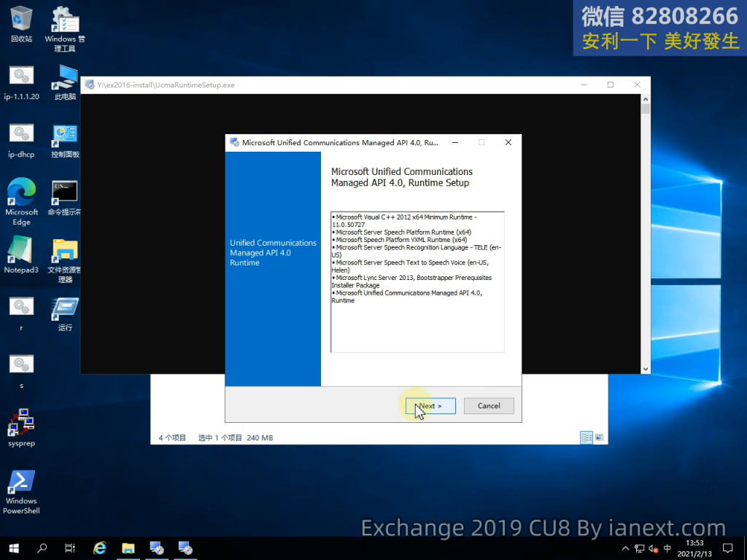Viewport: 747px width, 560px height.
Task: Open the notification action center
Action: point(727,548)
